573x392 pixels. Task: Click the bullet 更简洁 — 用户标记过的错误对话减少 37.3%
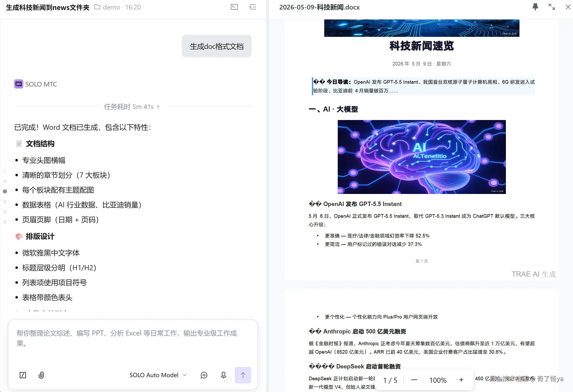[373, 244]
